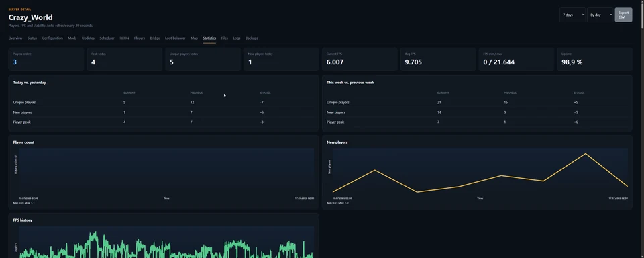Image resolution: width=644 pixels, height=258 pixels.
Task: Click the Min 0,0 - Max 7,0 label
Action: [337, 203]
